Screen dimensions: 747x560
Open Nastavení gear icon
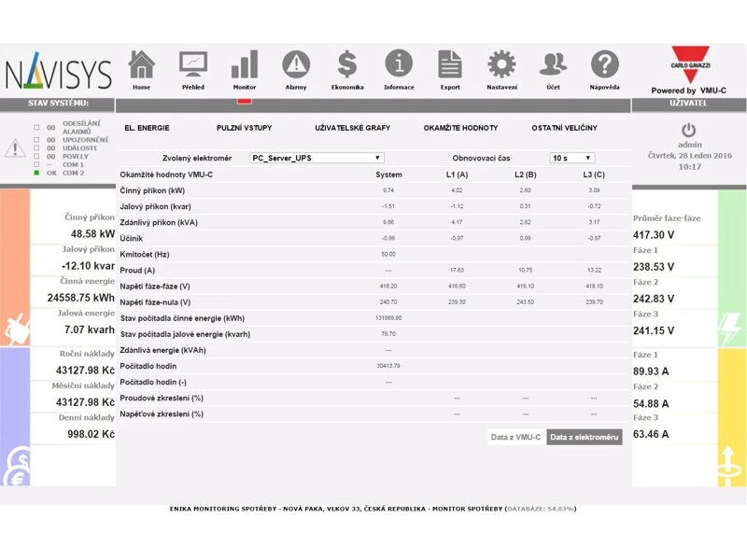pyautogui.click(x=501, y=65)
